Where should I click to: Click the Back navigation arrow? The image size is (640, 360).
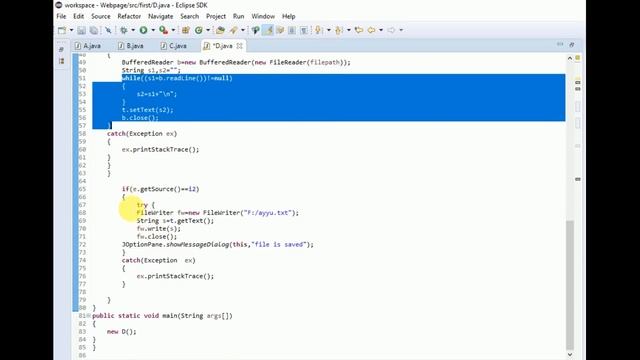tap(371, 30)
